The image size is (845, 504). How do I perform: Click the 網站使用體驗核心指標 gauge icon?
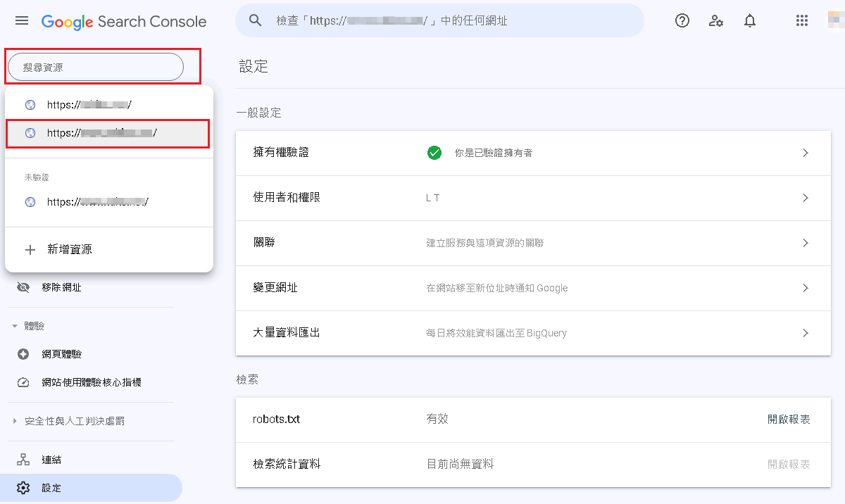23,382
